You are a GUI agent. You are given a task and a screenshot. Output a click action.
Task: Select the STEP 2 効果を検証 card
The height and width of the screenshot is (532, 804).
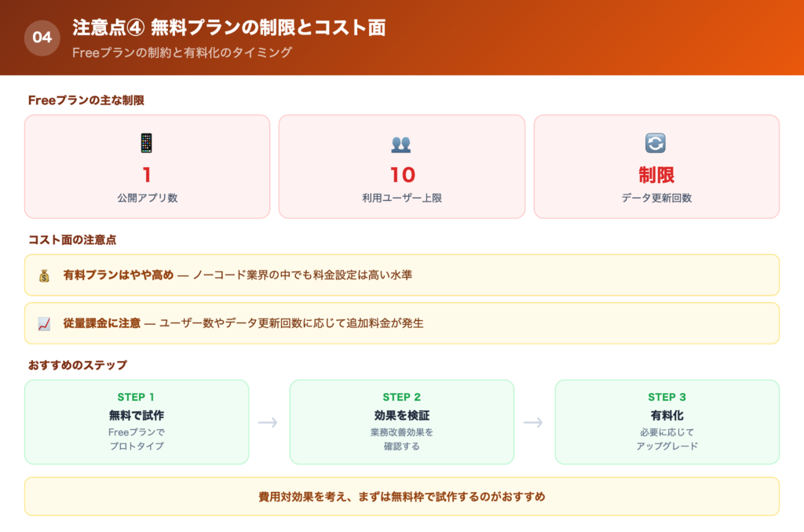click(401, 421)
